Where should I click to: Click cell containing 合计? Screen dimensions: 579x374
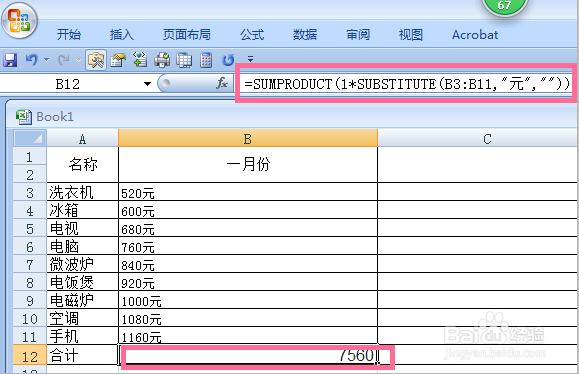[x=83, y=356]
